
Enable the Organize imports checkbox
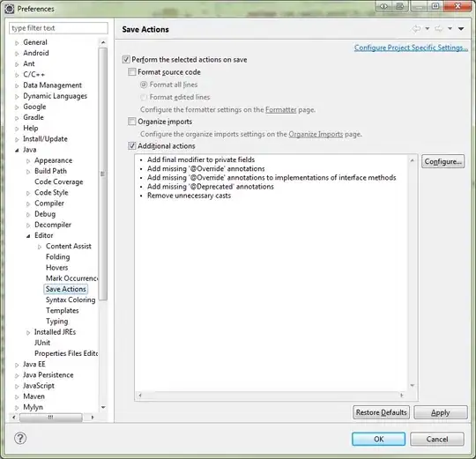point(131,122)
